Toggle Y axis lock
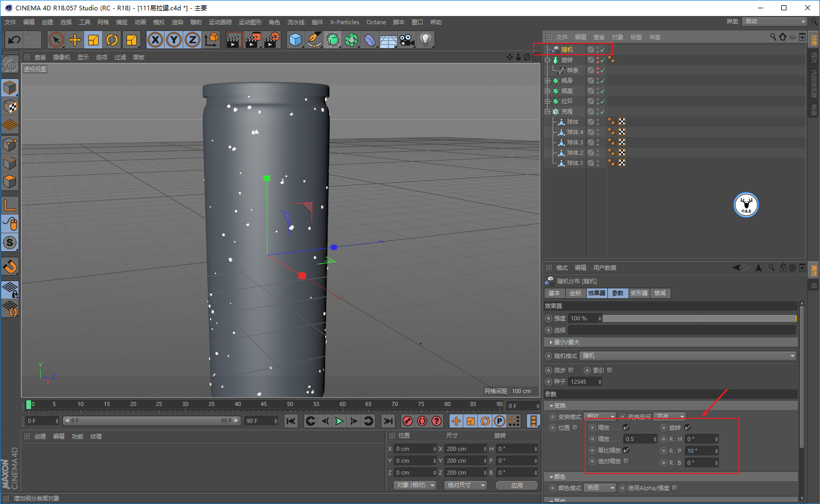This screenshot has width=820, height=504. (x=174, y=40)
